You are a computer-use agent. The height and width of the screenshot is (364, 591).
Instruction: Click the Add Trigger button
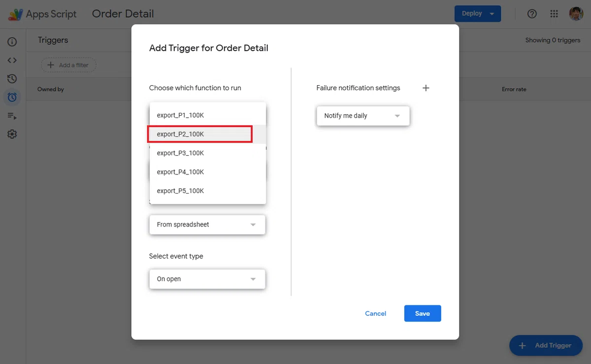click(x=546, y=345)
